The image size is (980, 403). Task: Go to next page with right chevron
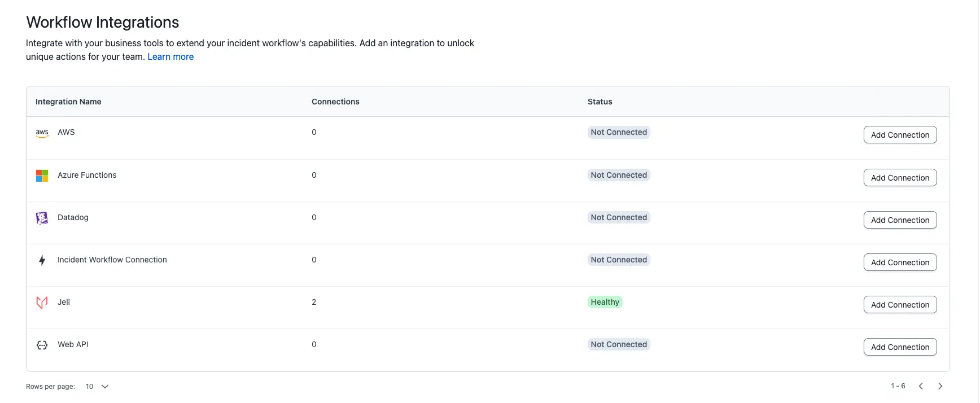[940, 386]
